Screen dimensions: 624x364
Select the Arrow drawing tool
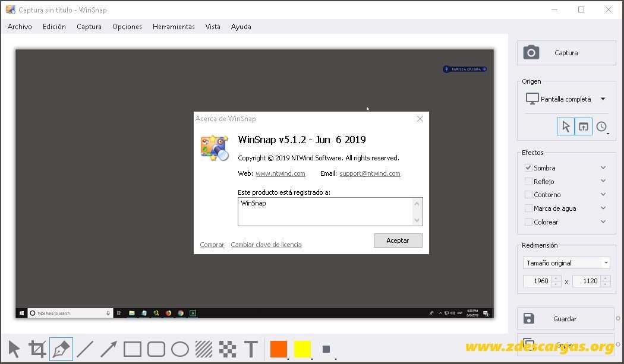point(109,349)
